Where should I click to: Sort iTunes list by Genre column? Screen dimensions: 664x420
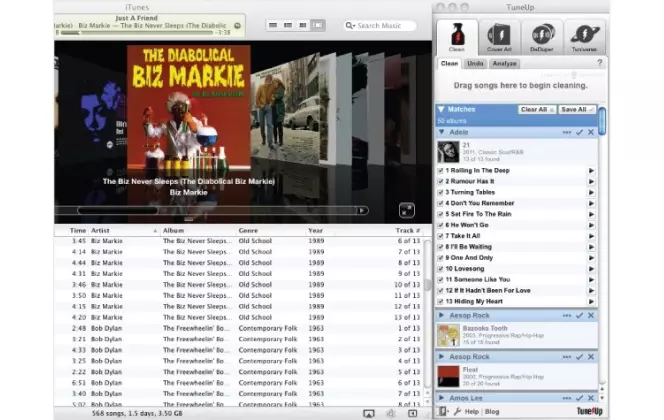(x=270, y=231)
